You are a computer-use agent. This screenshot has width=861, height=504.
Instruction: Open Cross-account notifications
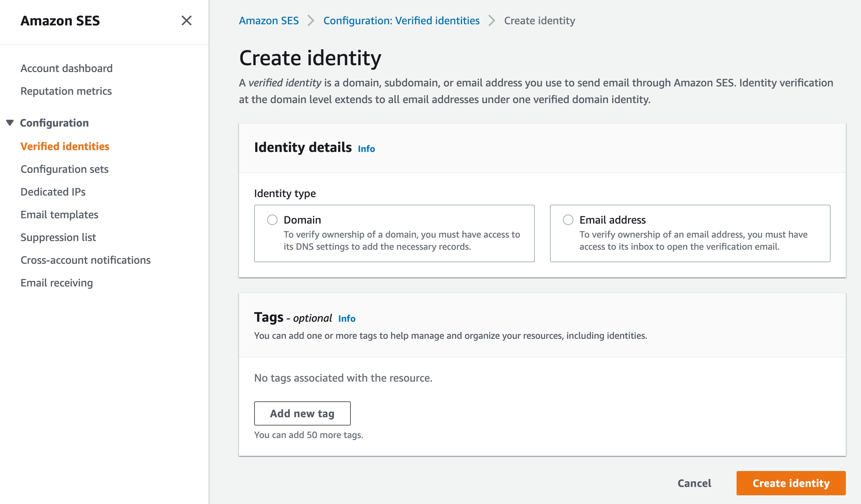(x=85, y=260)
